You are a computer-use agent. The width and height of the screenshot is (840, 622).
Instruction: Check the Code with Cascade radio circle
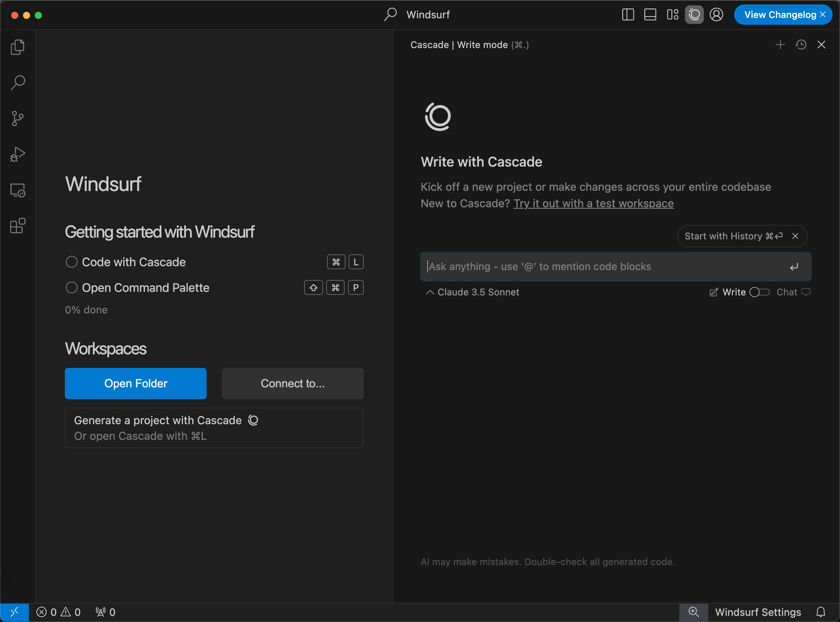point(72,262)
